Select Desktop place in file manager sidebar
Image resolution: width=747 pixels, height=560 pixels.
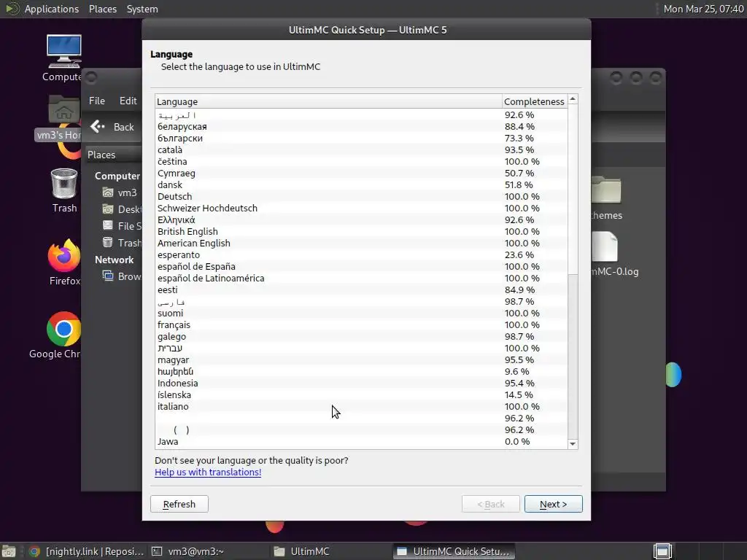[x=122, y=209]
